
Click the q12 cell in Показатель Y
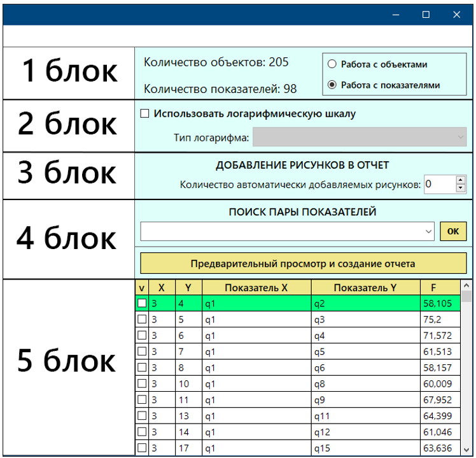click(365, 432)
